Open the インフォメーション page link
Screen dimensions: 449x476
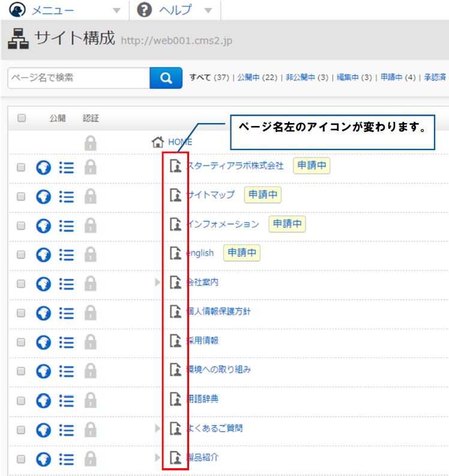(223, 224)
